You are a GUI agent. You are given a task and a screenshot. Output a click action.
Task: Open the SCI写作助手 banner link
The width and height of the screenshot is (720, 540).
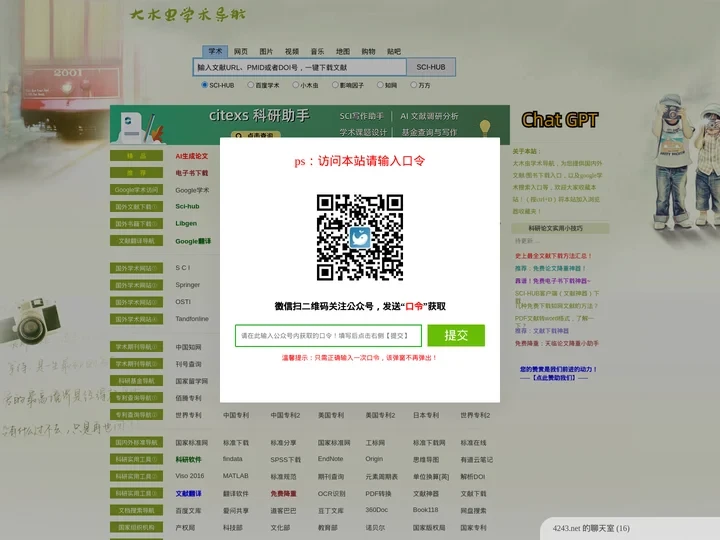361,116
